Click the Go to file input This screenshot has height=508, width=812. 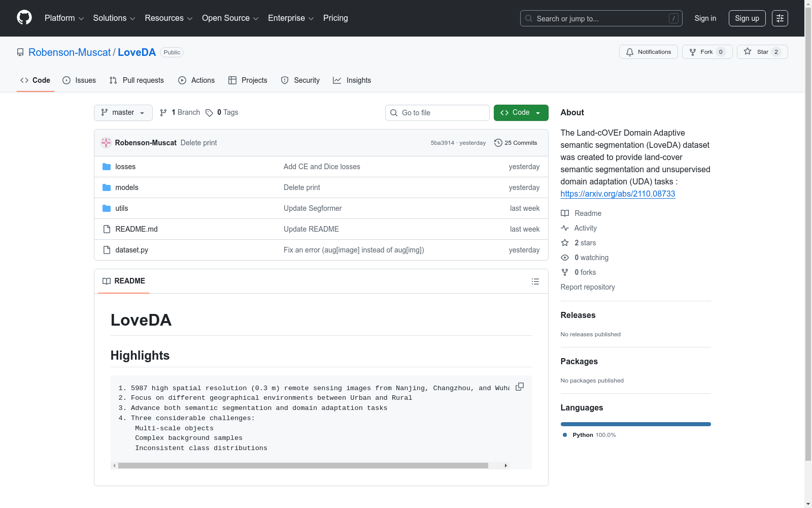click(437, 113)
